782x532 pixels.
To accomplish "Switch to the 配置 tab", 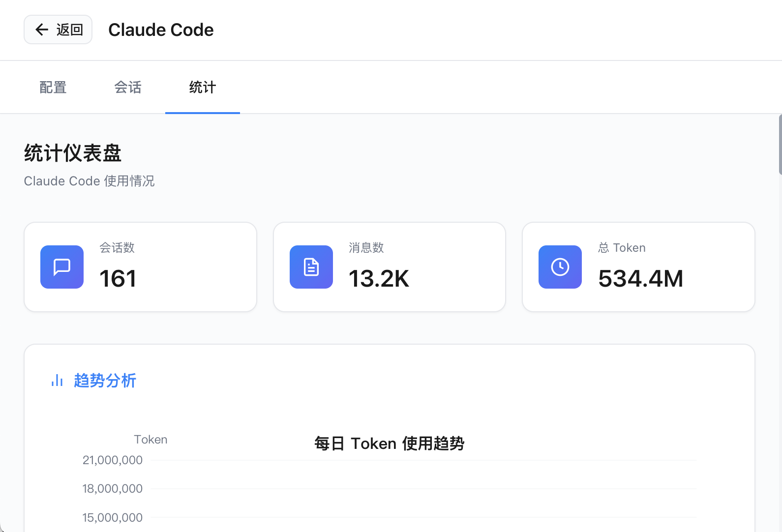I will coord(53,88).
